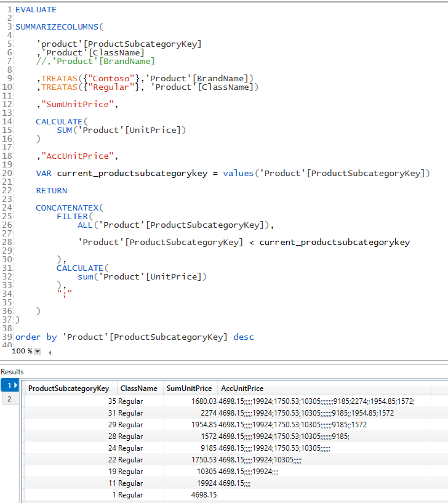The height and width of the screenshot is (503, 448).
Task: Select SumUnitPrice cell 10305
Action: click(191, 472)
